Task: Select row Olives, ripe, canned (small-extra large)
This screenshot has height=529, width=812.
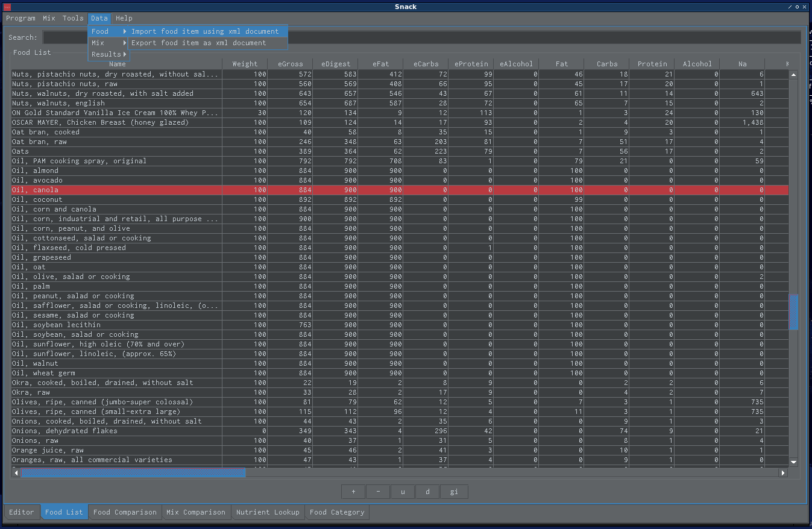Action: [400, 412]
